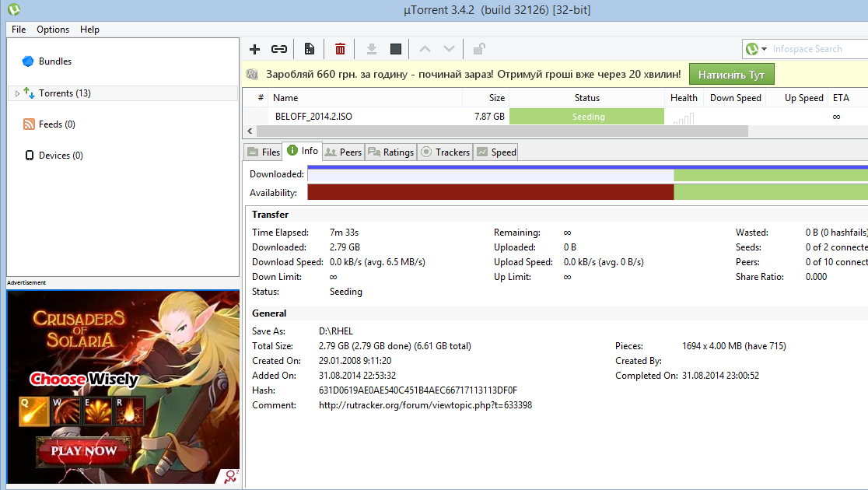
Task: Click the green Натисніть Тут button
Action: tap(731, 75)
